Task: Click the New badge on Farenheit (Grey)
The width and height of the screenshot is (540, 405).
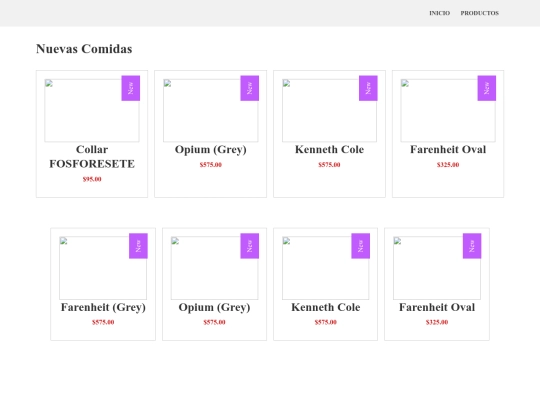Action: [x=138, y=246]
